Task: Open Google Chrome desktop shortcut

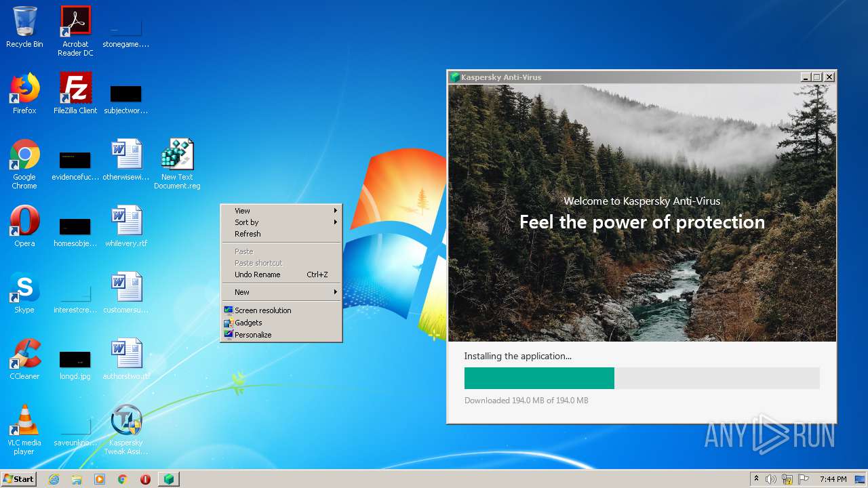Action: [x=24, y=164]
